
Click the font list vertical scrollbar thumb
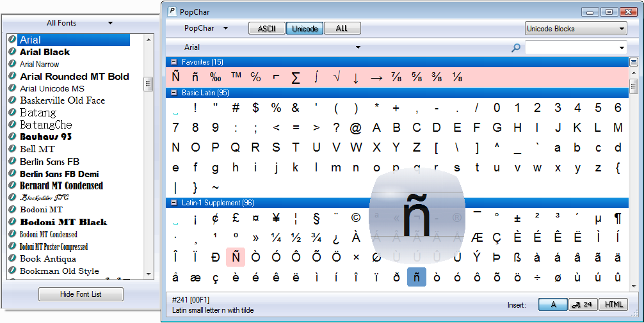[x=149, y=84]
